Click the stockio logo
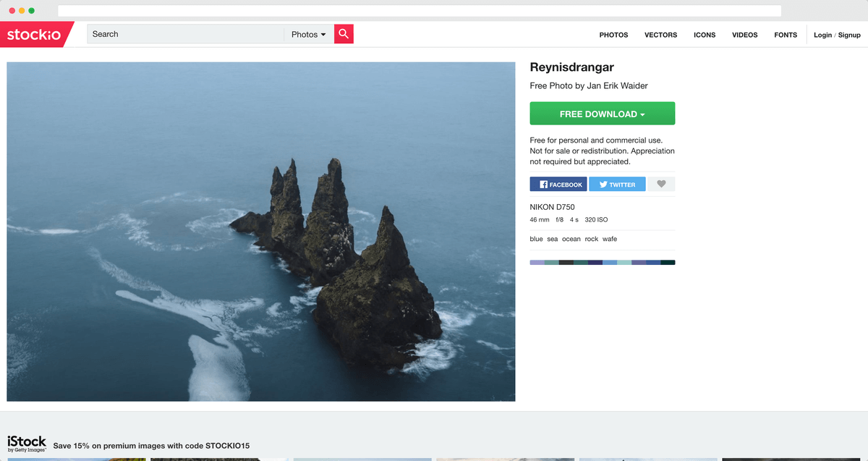Screen dimensions: 868x461 point(35,34)
